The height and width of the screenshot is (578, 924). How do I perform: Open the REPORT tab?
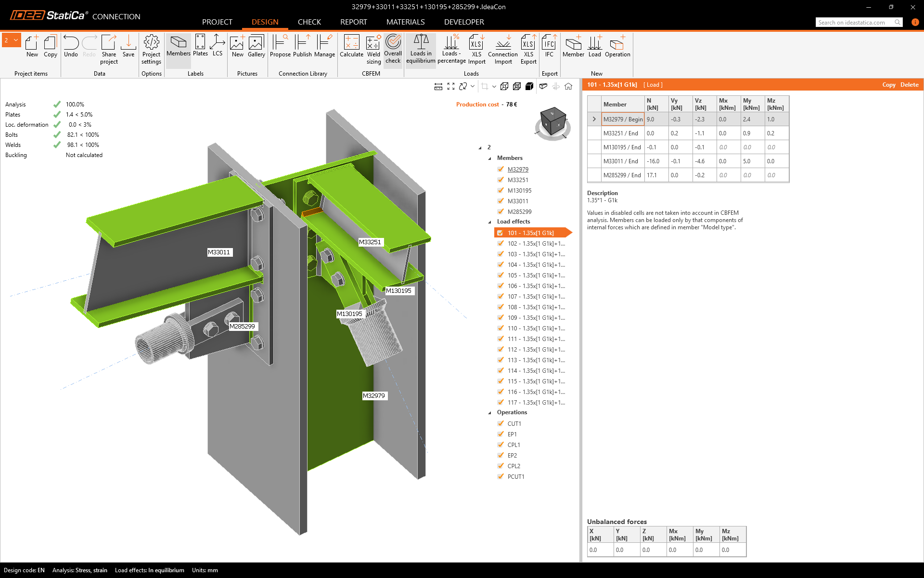pyautogui.click(x=353, y=22)
